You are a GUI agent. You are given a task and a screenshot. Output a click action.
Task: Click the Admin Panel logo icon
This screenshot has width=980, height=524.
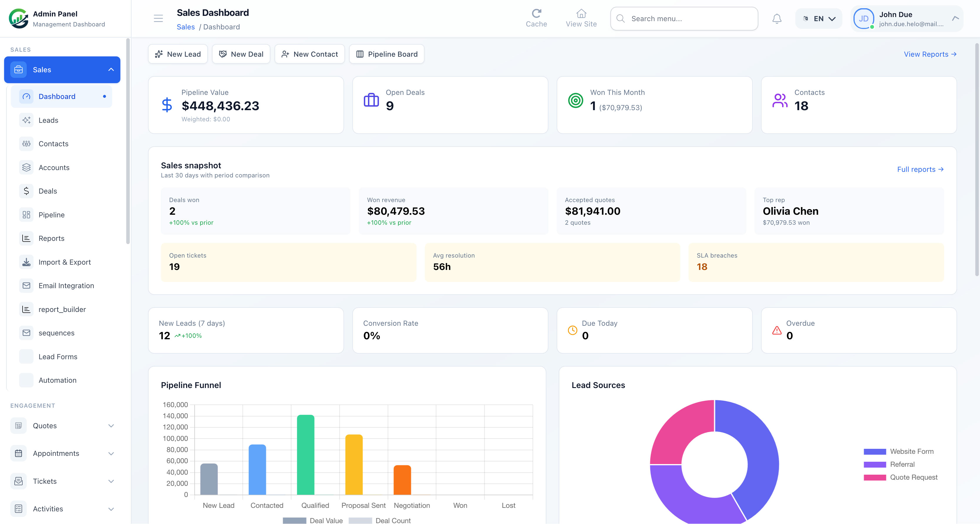click(x=18, y=19)
